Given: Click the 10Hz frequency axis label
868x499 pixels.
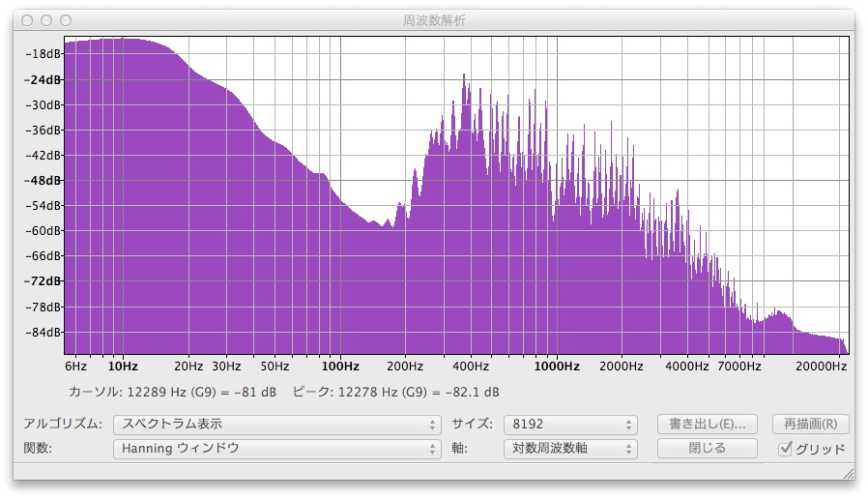Looking at the screenshot, I should tap(123, 367).
